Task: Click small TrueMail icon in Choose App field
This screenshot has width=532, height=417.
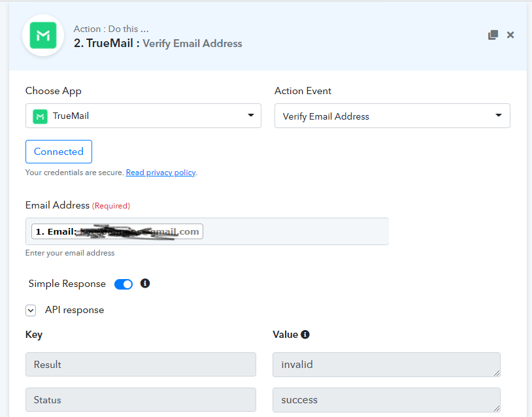Action: (x=41, y=116)
